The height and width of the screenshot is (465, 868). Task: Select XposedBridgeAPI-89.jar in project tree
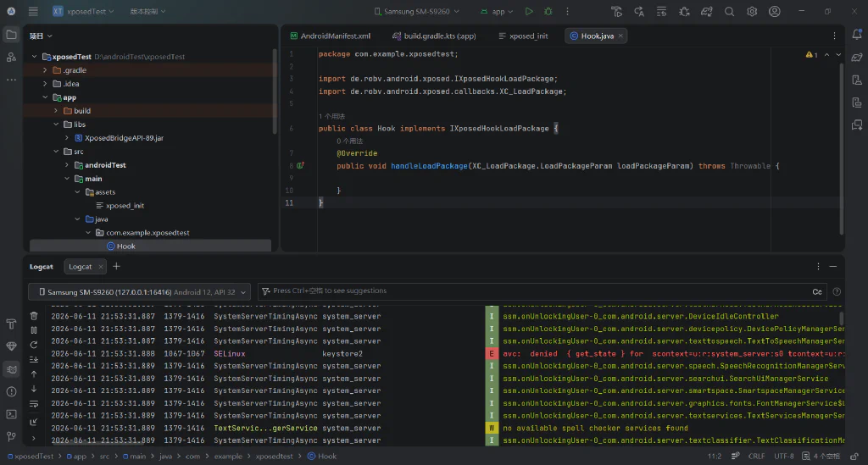coord(124,138)
